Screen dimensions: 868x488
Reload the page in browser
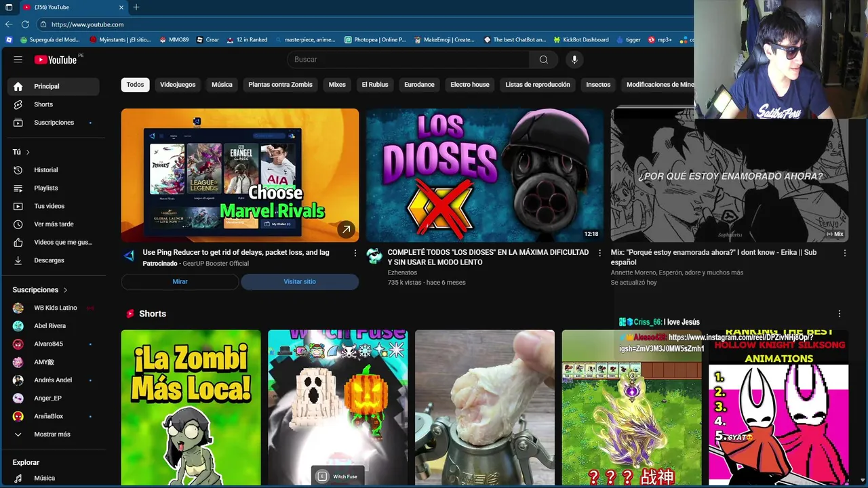point(24,24)
